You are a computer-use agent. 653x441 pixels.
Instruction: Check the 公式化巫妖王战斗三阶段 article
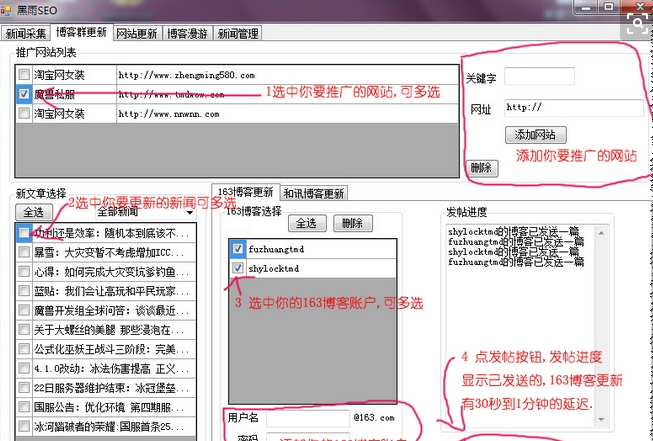[x=24, y=349]
